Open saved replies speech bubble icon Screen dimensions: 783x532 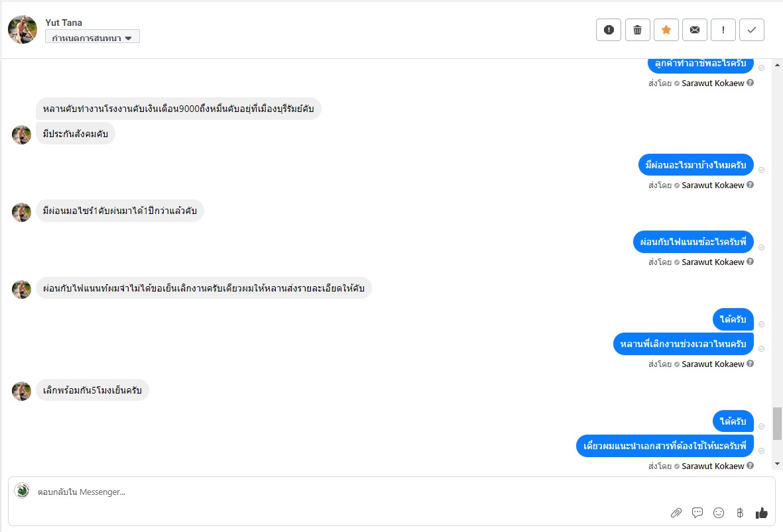697,512
